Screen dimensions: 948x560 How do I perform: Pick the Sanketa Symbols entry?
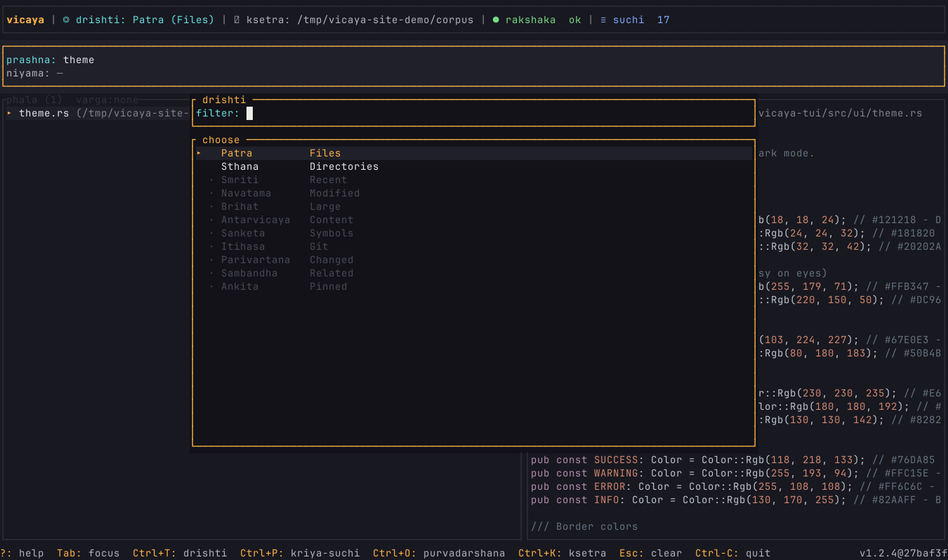point(473,233)
